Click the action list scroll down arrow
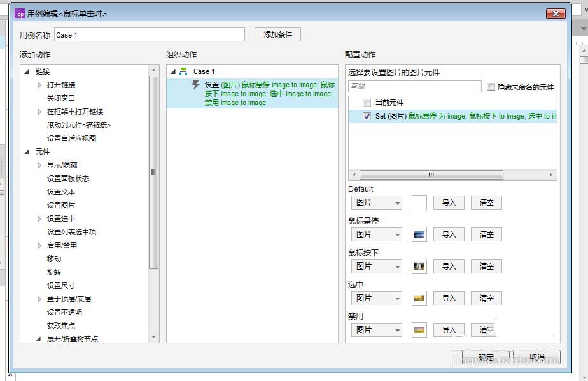The image size is (588, 381). click(x=153, y=337)
